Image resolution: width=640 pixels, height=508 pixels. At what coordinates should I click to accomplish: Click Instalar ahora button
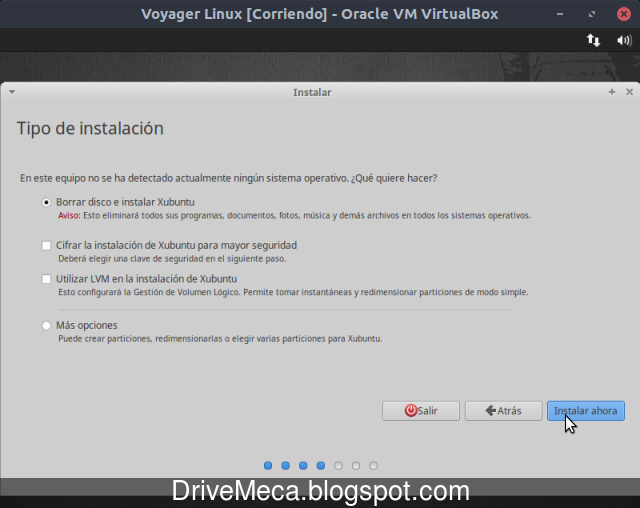pyautogui.click(x=586, y=410)
